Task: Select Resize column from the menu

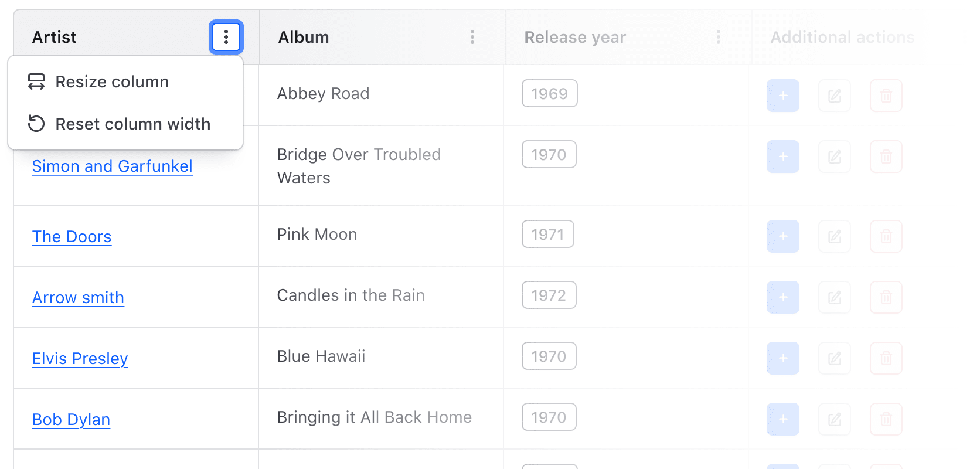Action: pos(112,82)
